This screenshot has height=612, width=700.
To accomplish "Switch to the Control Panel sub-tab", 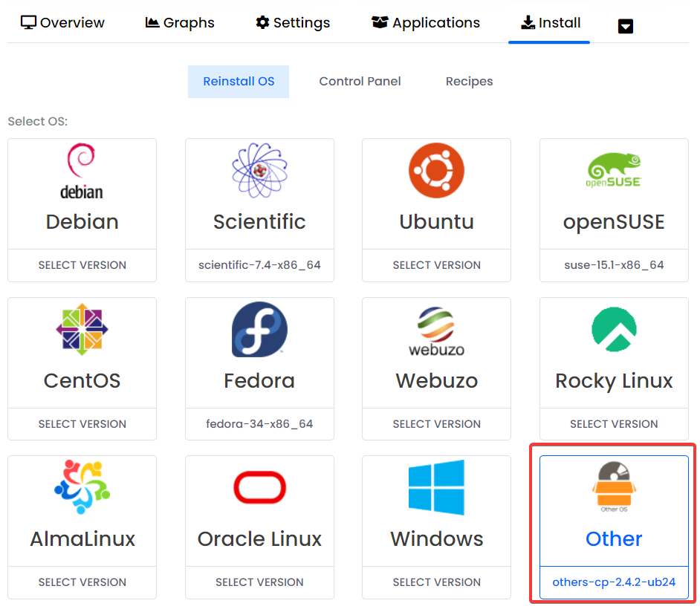I will (360, 82).
